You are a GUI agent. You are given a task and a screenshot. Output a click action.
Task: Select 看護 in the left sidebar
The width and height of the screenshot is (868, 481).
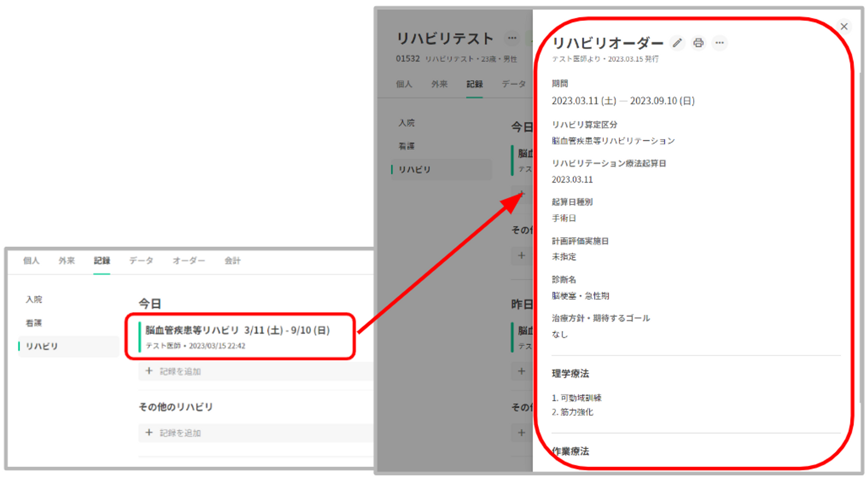tap(34, 323)
